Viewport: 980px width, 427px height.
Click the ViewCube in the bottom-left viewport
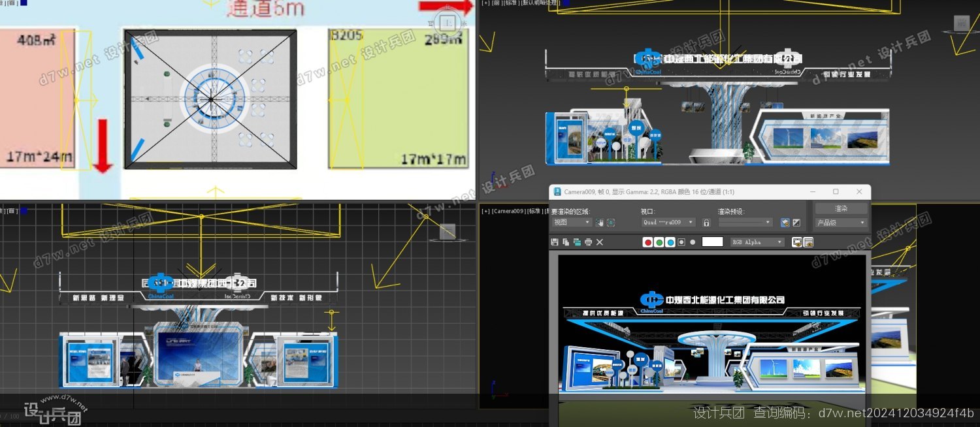coord(447,231)
